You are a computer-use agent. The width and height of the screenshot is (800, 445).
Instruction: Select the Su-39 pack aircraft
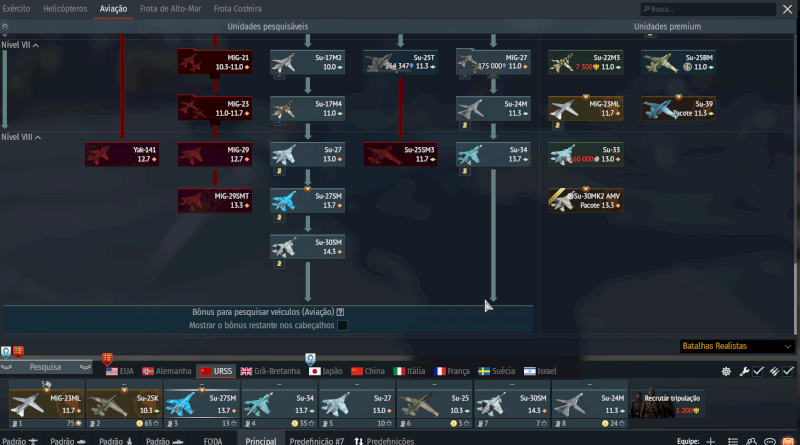tap(679, 108)
